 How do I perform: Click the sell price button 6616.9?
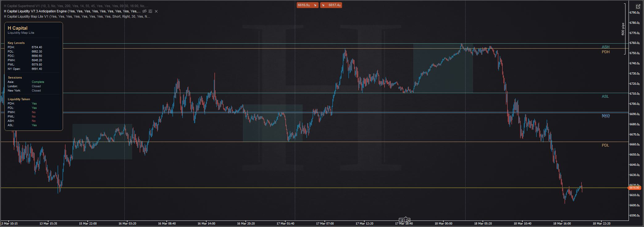(307, 5)
